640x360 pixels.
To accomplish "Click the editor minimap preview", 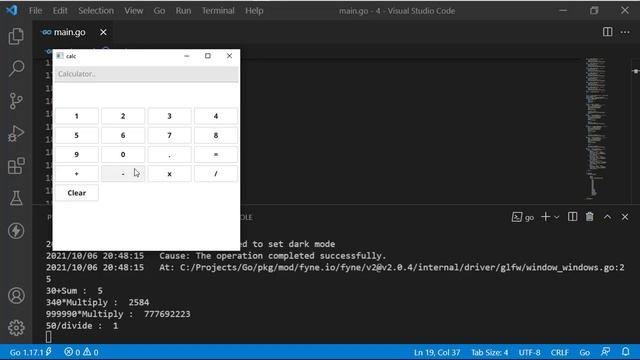I will (x=597, y=129).
